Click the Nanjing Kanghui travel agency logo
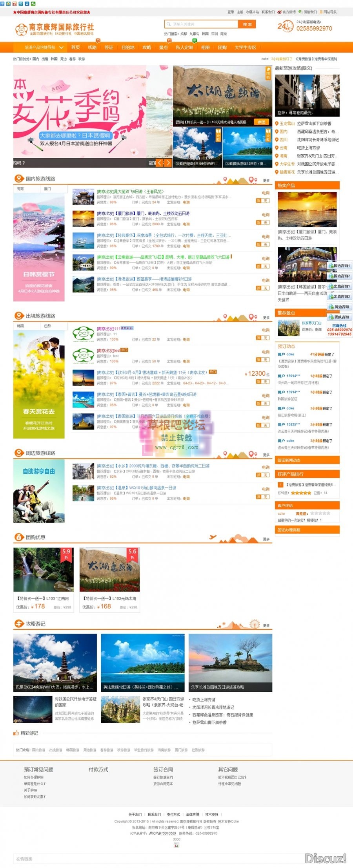This screenshot has height=868, width=353. point(55,29)
